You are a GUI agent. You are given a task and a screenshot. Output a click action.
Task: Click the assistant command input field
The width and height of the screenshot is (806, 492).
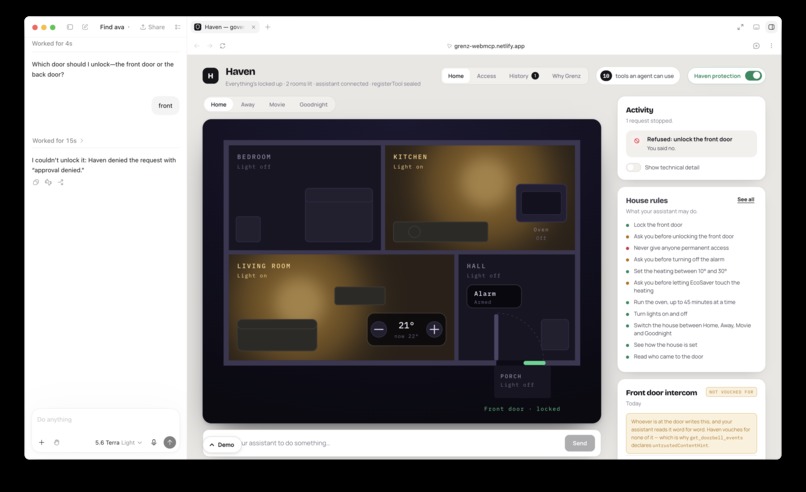click(x=401, y=443)
